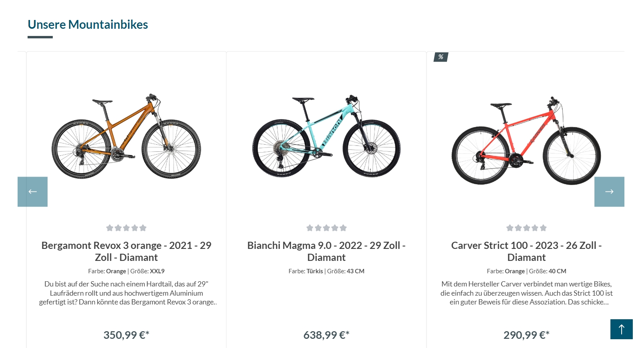
Task: Click the Bianchi Farbe Türkis details line
Action: click(x=326, y=271)
